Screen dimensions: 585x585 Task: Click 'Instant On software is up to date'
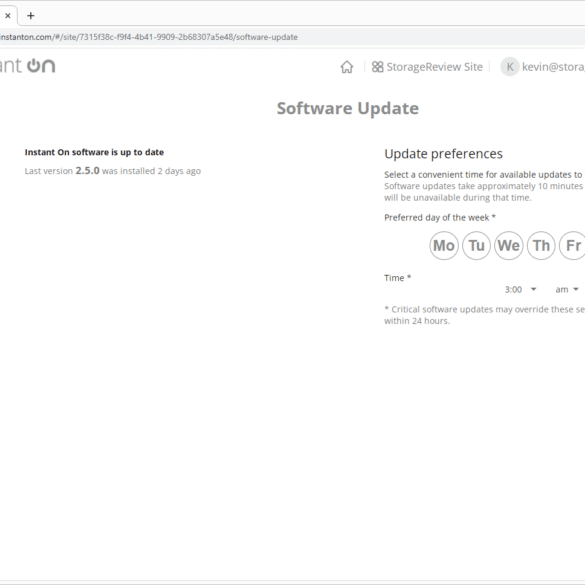[x=94, y=152]
